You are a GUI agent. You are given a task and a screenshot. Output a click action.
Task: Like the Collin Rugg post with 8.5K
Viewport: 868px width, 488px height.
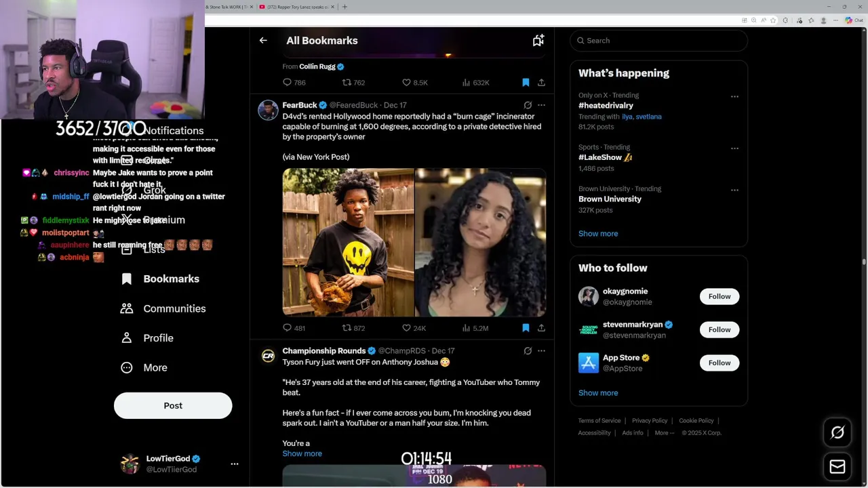[x=414, y=83]
